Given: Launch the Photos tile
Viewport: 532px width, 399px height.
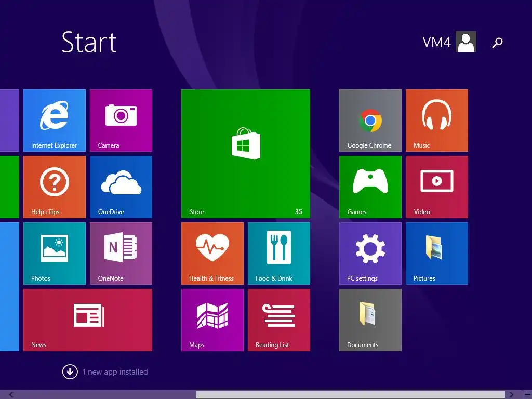Looking at the screenshot, I should pyautogui.click(x=54, y=254).
